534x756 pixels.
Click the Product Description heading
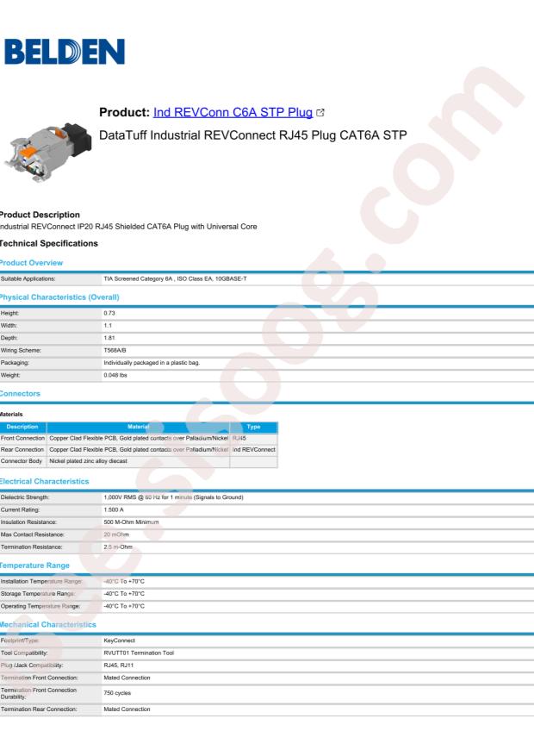[40, 215]
